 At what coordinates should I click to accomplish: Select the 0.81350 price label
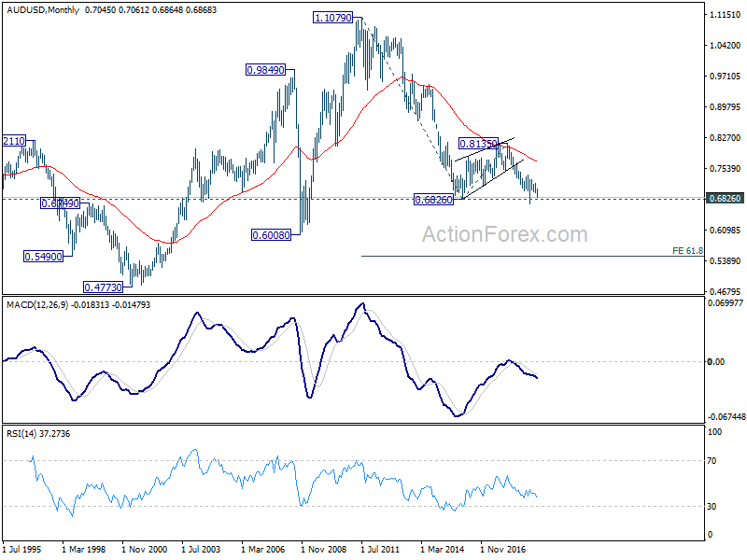pyautogui.click(x=478, y=144)
